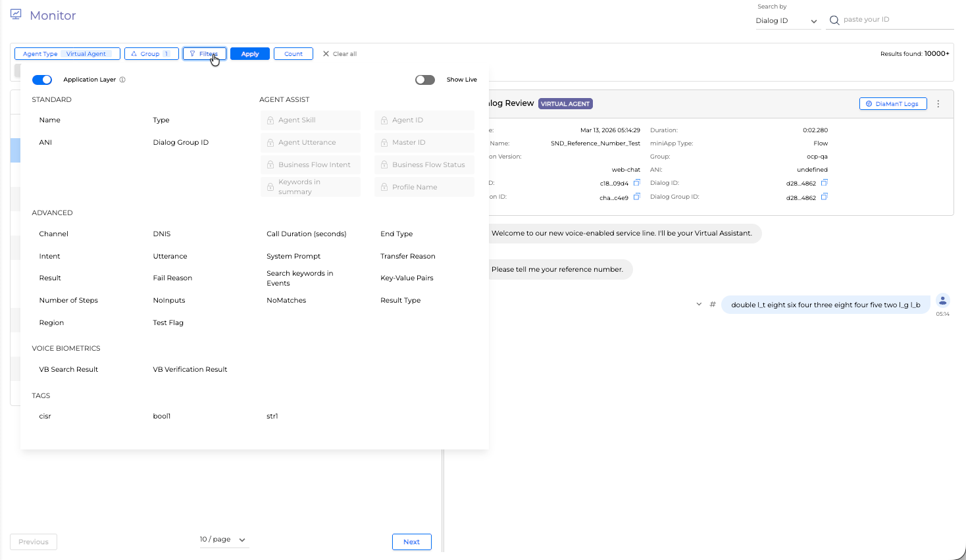
Task: Open the Dialog ID search-by dropdown
Action: coord(786,21)
